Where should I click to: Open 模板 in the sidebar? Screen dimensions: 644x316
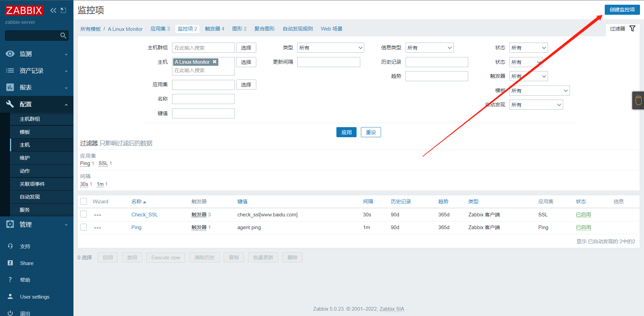point(42,132)
